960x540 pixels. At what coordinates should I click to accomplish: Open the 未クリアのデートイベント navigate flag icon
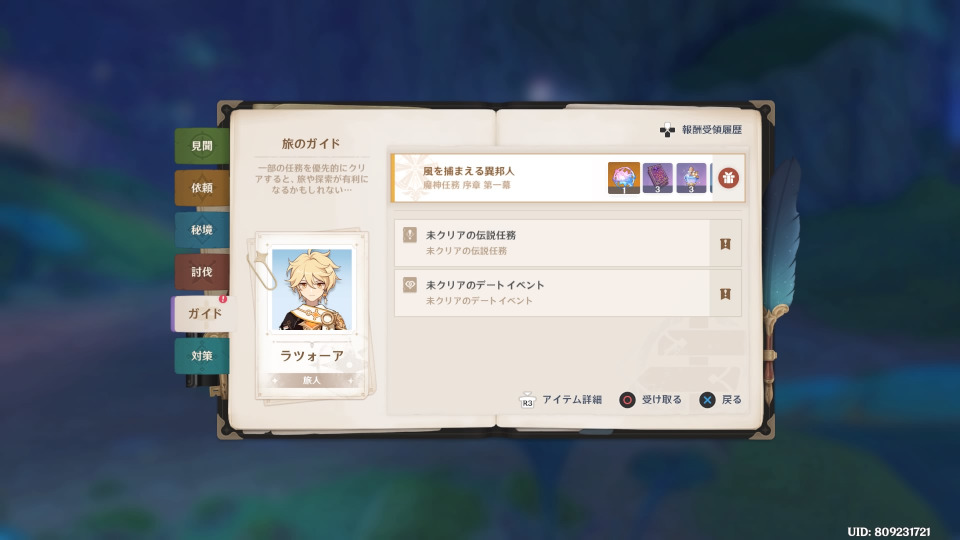[x=726, y=294]
